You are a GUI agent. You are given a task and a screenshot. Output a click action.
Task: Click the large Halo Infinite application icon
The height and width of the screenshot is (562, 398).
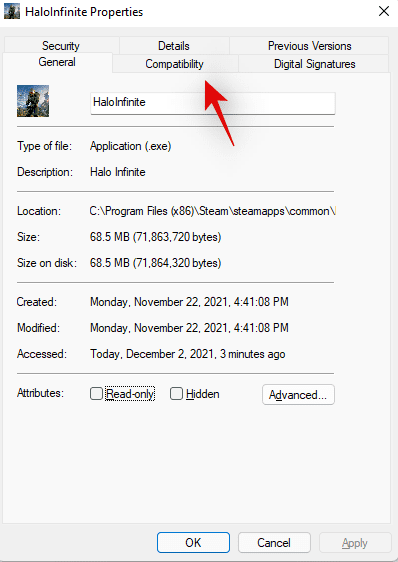(33, 101)
